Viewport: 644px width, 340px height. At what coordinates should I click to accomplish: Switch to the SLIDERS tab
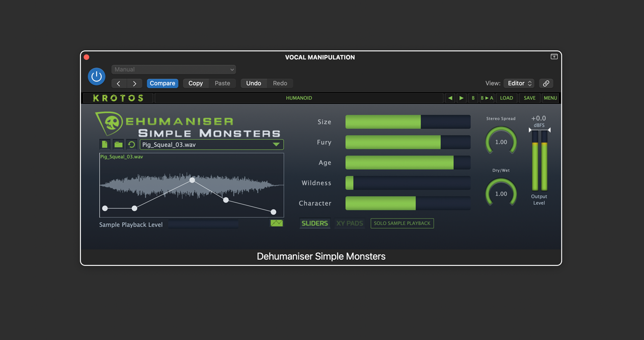(315, 223)
